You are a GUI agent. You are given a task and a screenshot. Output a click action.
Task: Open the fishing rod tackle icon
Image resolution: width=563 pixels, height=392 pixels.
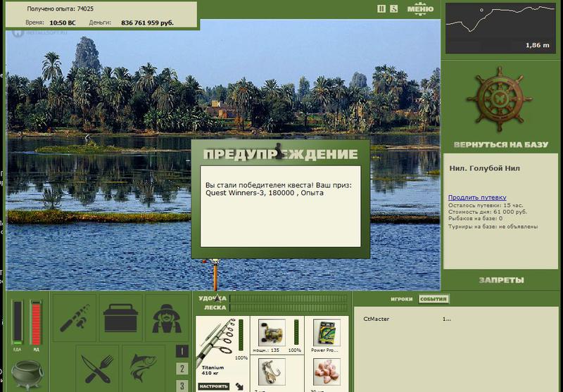tap(75, 318)
